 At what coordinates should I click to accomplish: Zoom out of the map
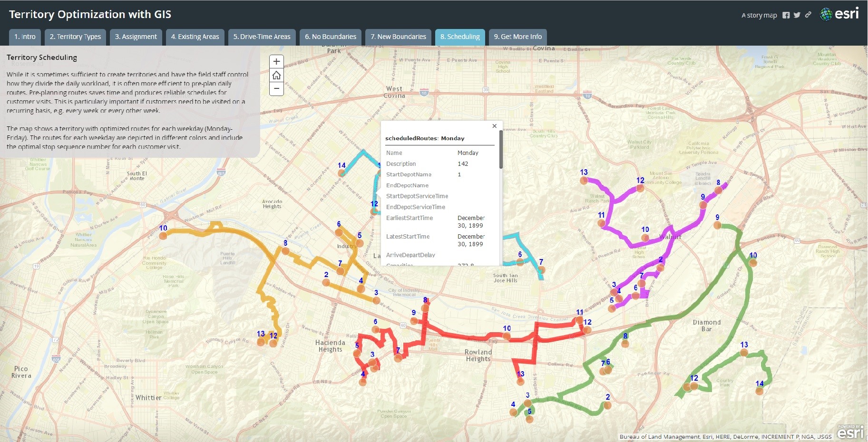click(x=276, y=89)
